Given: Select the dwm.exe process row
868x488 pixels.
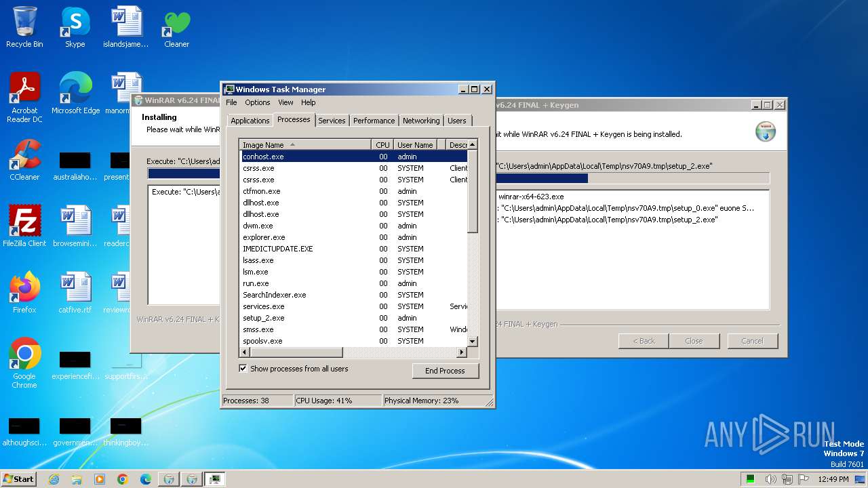Looking at the screenshot, I should 354,226.
